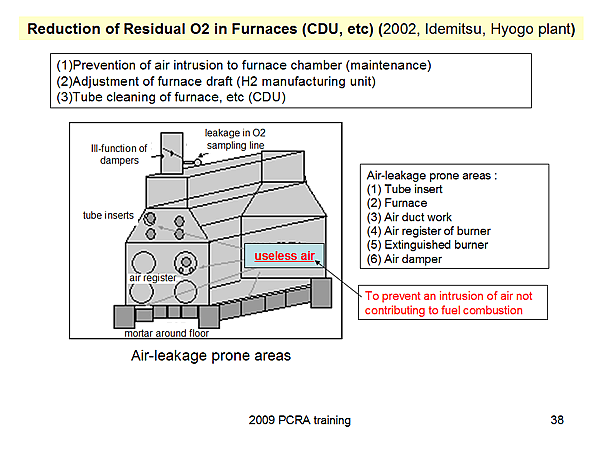Select list item "(6) Air damper"

click(x=404, y=259)
